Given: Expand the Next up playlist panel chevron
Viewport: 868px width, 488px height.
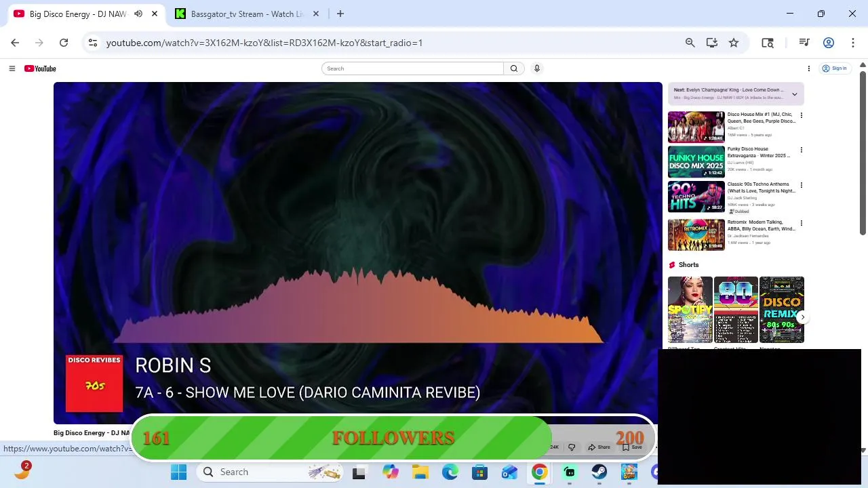Looking at the screenshot, I should pos(794,94).
